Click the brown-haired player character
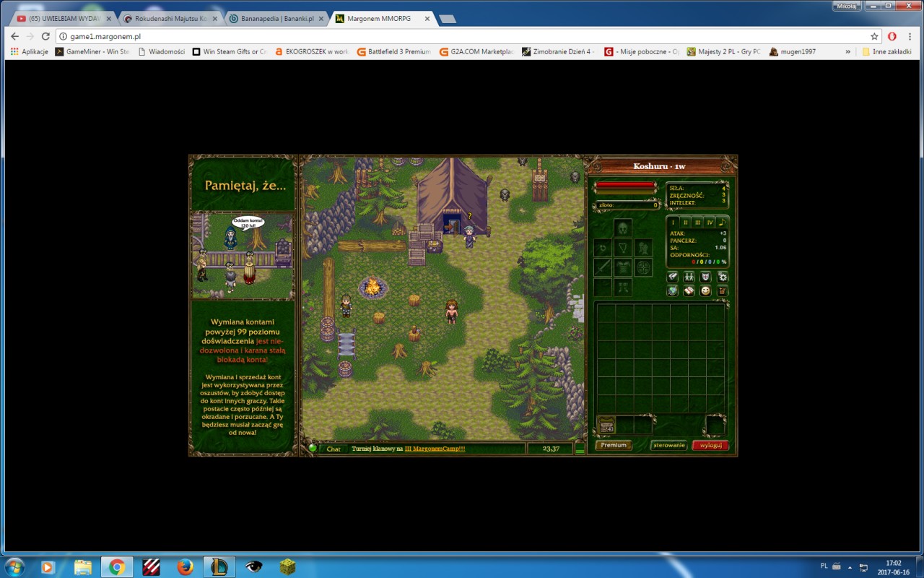This screenshot has width=924, height=578. pyautogui.click(x=452, y=311)
